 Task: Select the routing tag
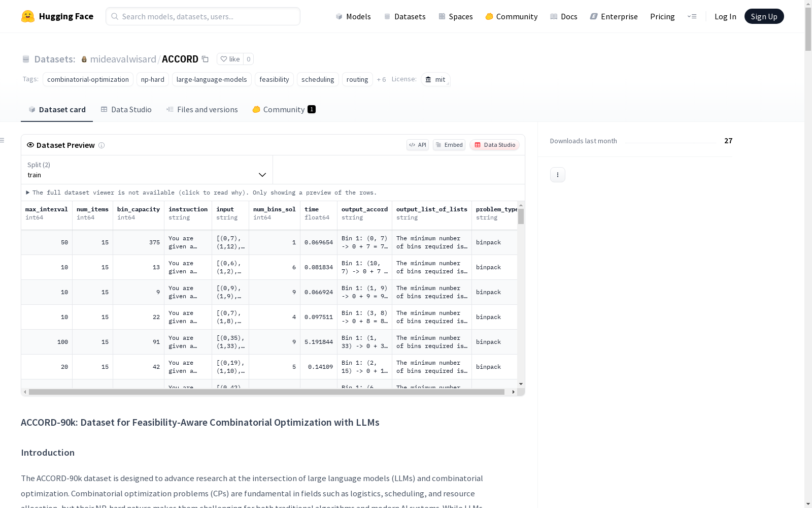(x=357, y=79)
